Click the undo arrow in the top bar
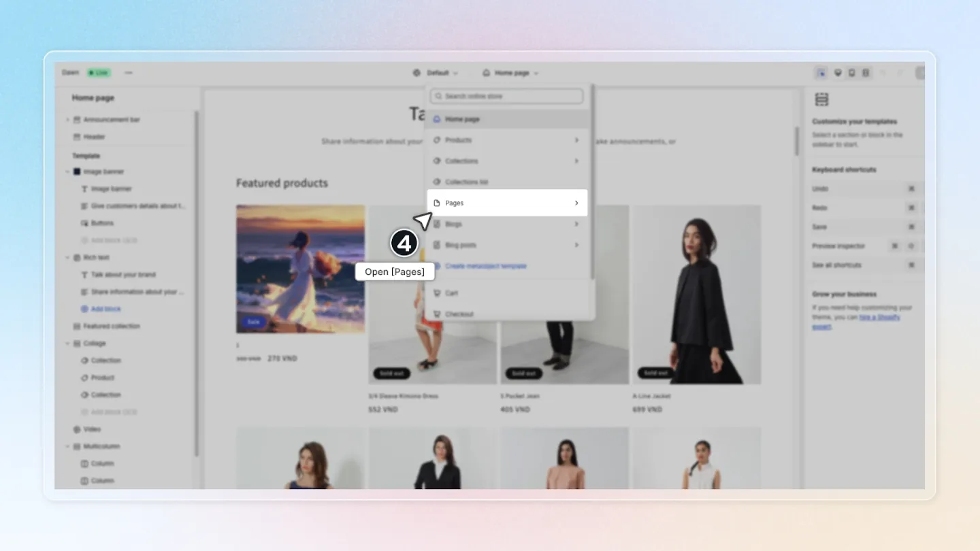 (883, 73)
